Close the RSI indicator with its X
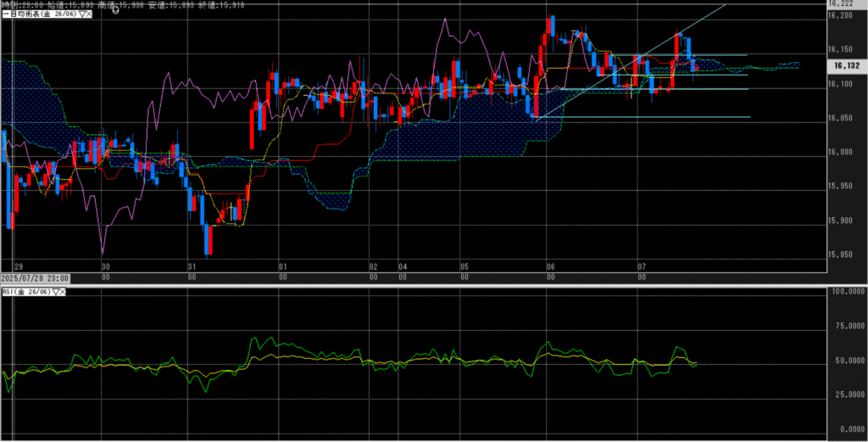 [x=62, y=292]
